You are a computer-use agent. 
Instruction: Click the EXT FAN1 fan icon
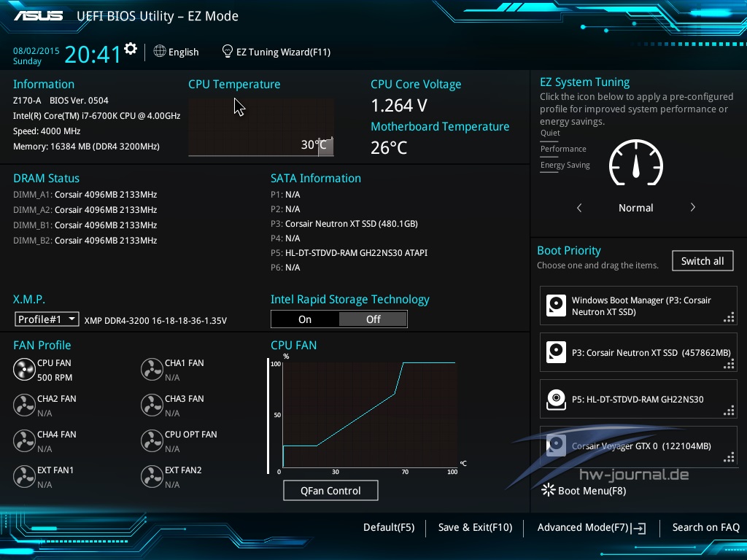24,477
